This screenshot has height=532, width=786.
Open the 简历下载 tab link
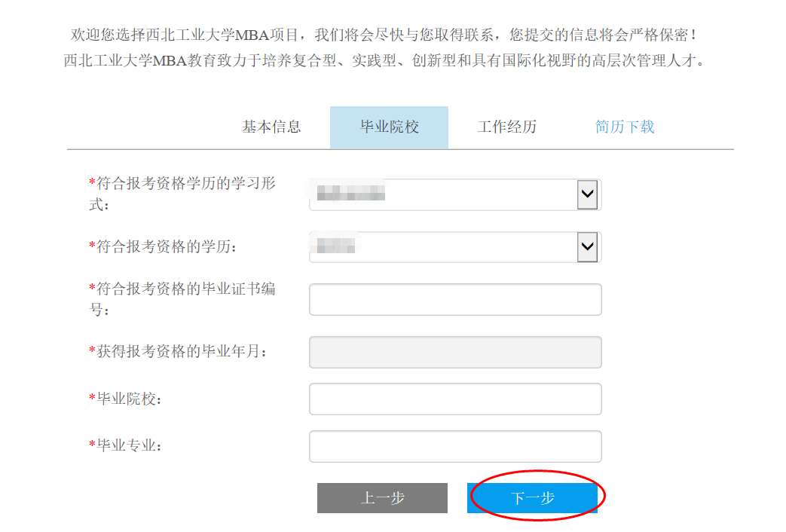click(x=625, y=127)
